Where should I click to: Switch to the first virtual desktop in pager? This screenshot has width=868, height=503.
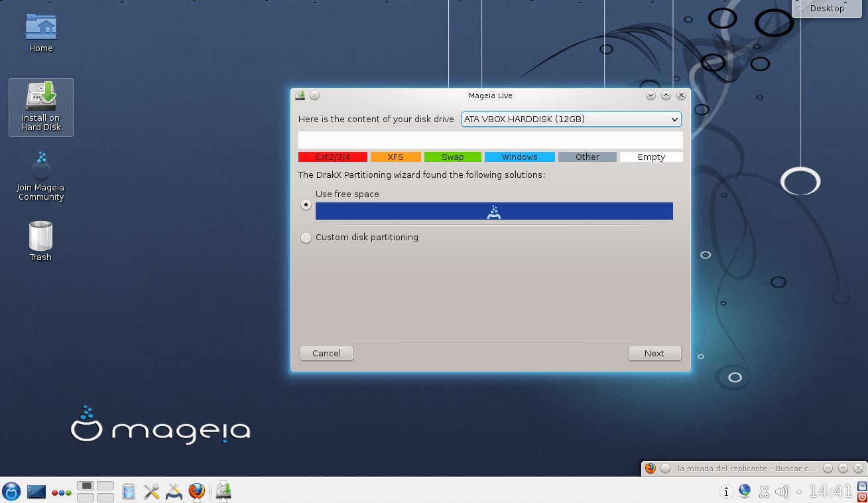point(86,486)
